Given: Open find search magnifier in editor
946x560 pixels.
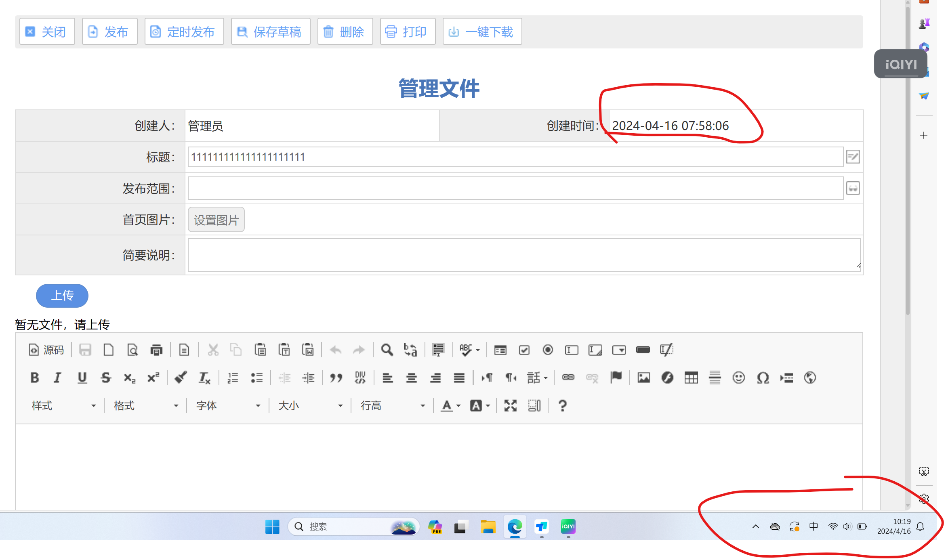Looking at the screenshot, I should click(387, 350).
